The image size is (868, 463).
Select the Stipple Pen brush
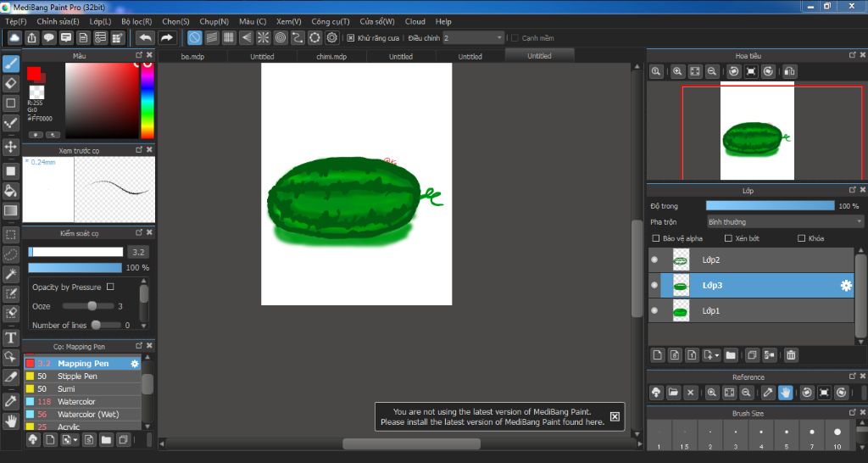pos(82,376)
